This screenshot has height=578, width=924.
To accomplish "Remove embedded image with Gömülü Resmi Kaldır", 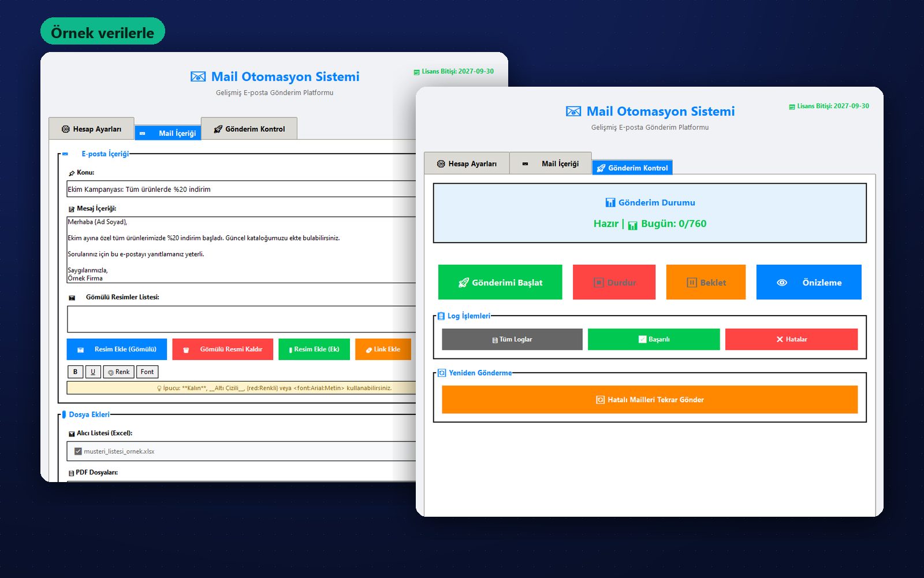I will 222,349.
